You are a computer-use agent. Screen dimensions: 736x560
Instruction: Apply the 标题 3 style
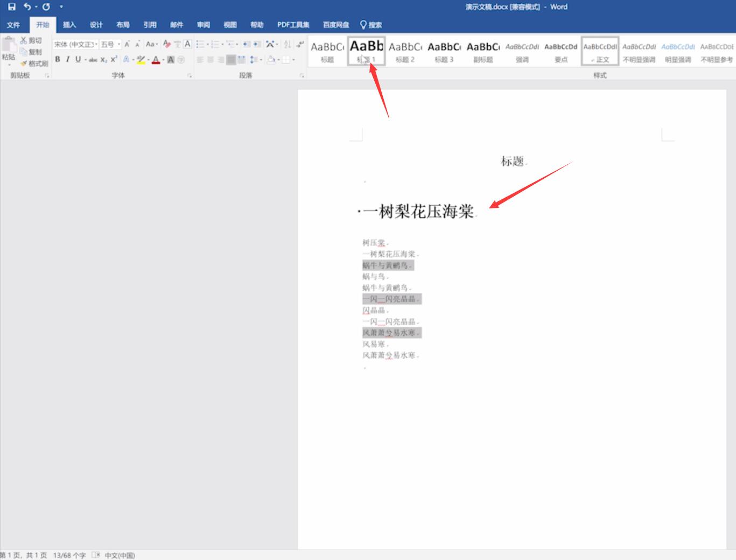[444, 51]
